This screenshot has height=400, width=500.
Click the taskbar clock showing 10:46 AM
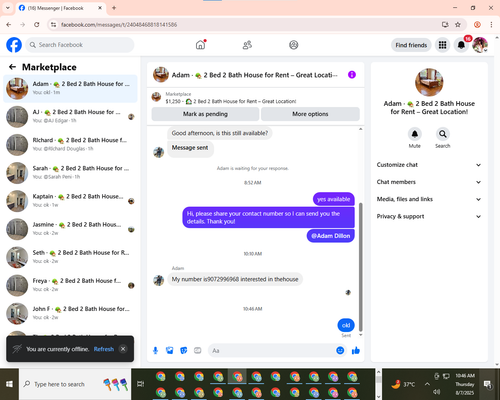(x=465, y=384)
